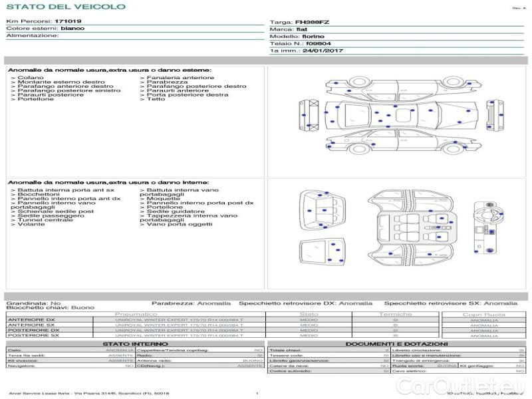
Task: Click the 'Modello: fiorino' entry
Action: (x=297, y=37)
